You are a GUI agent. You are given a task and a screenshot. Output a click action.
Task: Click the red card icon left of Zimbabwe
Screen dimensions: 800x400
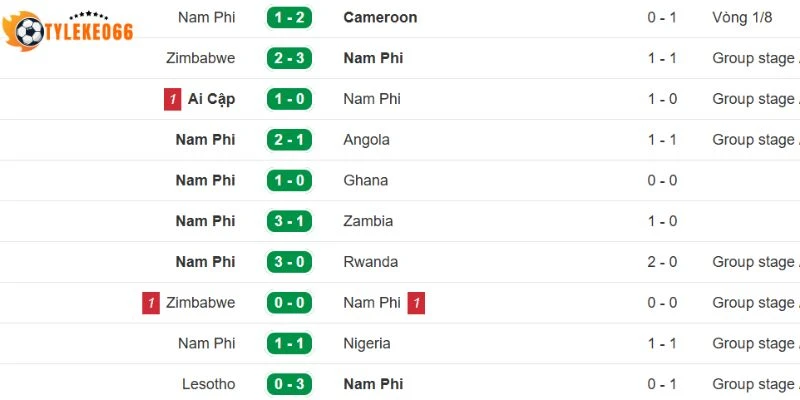coord(151,303)
